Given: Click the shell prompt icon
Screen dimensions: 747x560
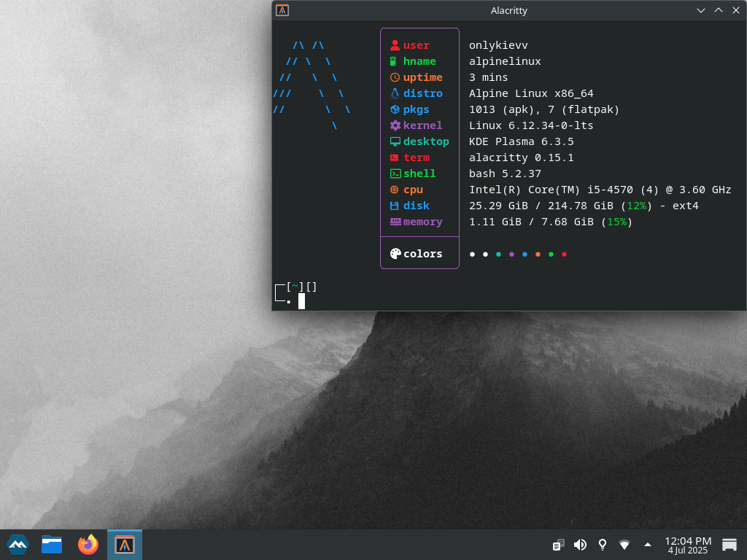Looking at the screenshot, I should click(x=395, y=174).
